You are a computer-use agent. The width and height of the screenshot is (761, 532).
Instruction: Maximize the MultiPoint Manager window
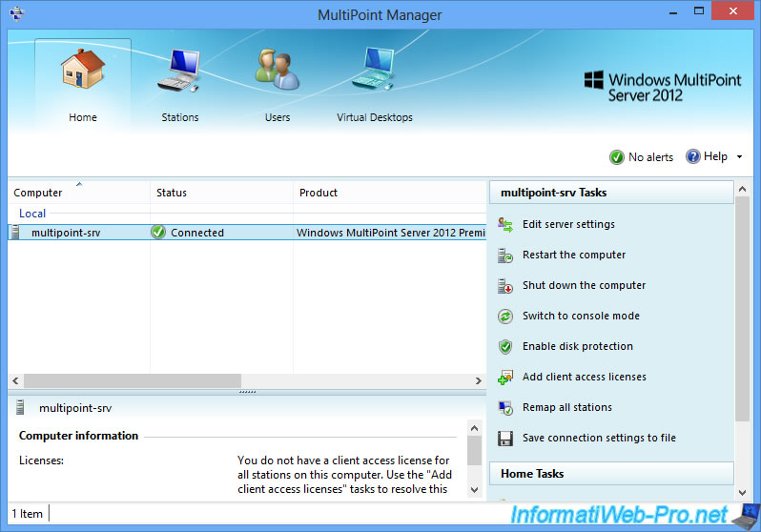click(699, 10)
